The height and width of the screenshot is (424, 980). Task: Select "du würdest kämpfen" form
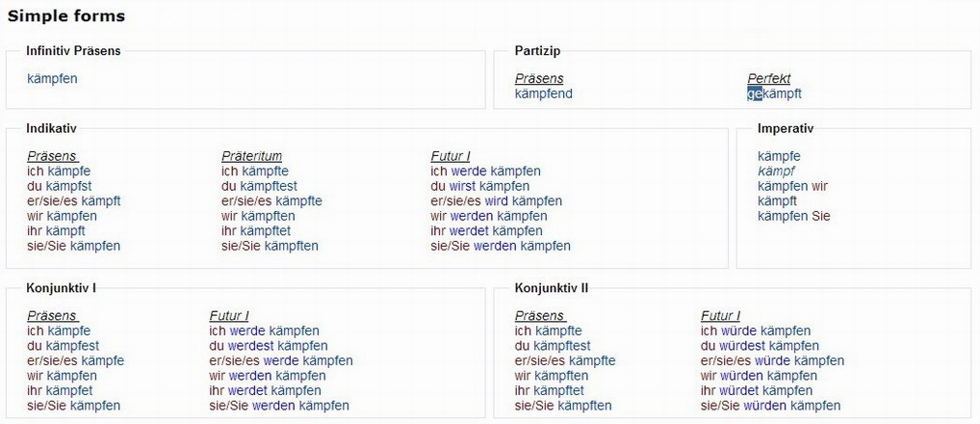760,346
